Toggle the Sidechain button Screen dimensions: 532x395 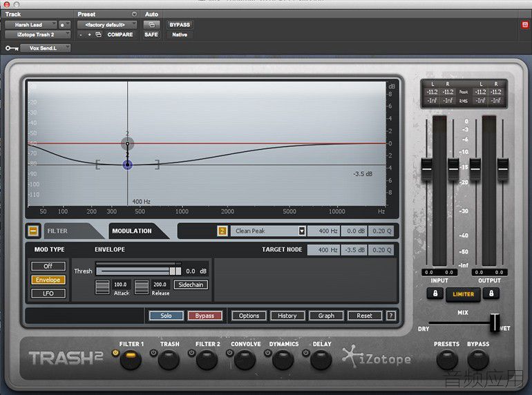tap(191, 285)
